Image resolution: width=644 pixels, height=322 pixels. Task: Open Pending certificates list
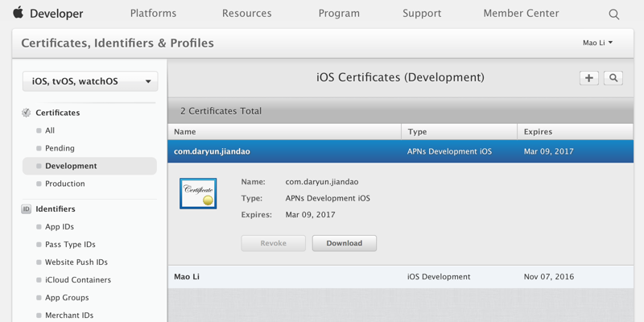[60, 148]
